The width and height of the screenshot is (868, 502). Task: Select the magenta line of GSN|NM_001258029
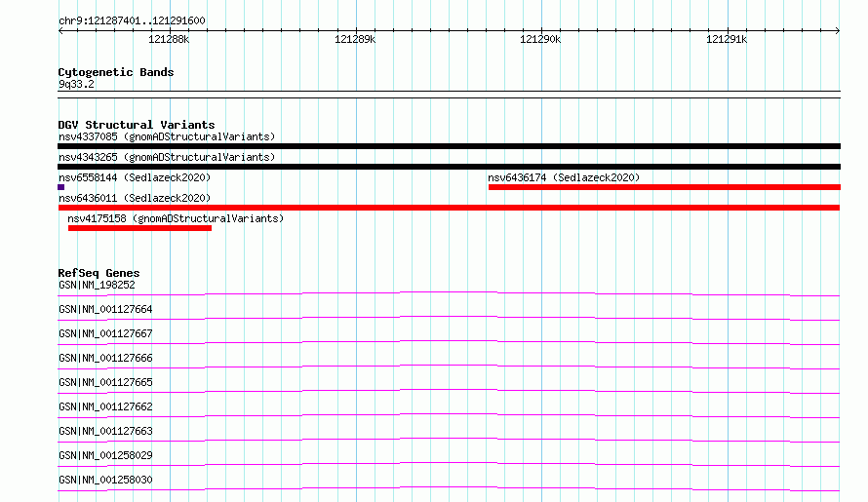click(x=449, y=464)
